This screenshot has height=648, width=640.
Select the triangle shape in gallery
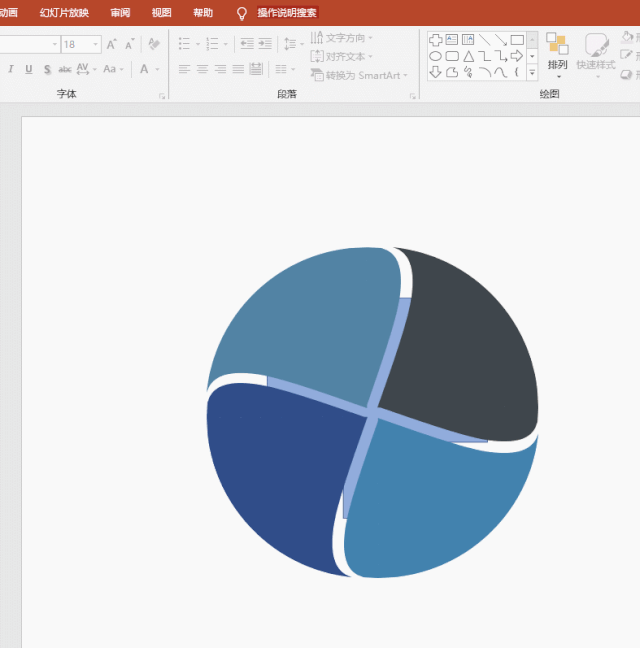(468, 56)
